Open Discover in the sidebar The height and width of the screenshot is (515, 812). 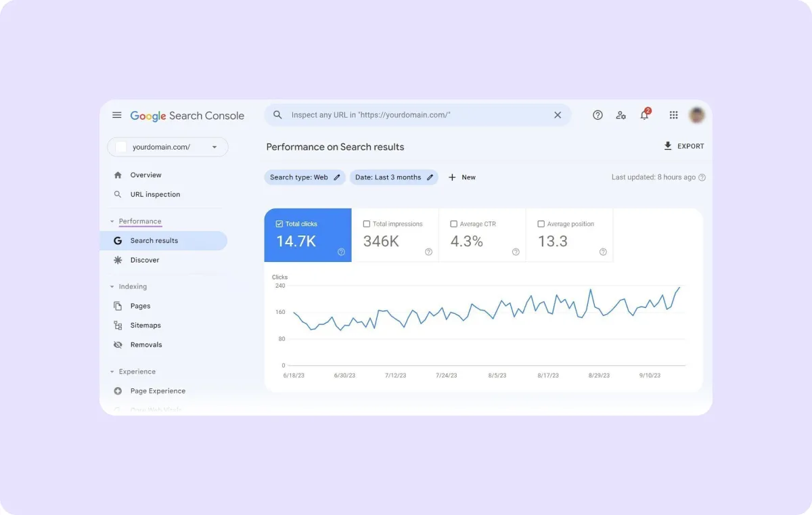pos(145,260)
